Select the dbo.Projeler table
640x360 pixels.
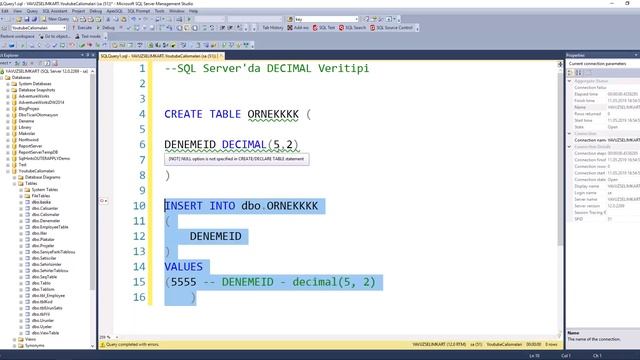(x=43, y=246)
